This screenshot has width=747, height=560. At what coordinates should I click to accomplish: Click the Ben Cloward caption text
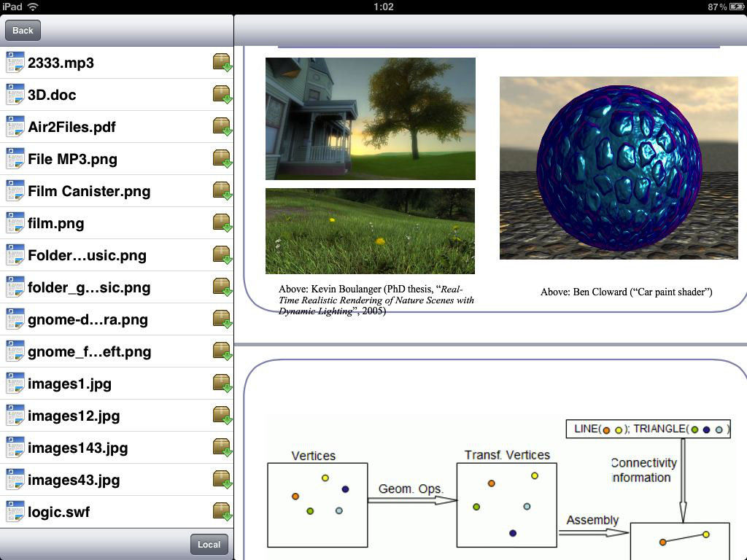tap(627, 292)
